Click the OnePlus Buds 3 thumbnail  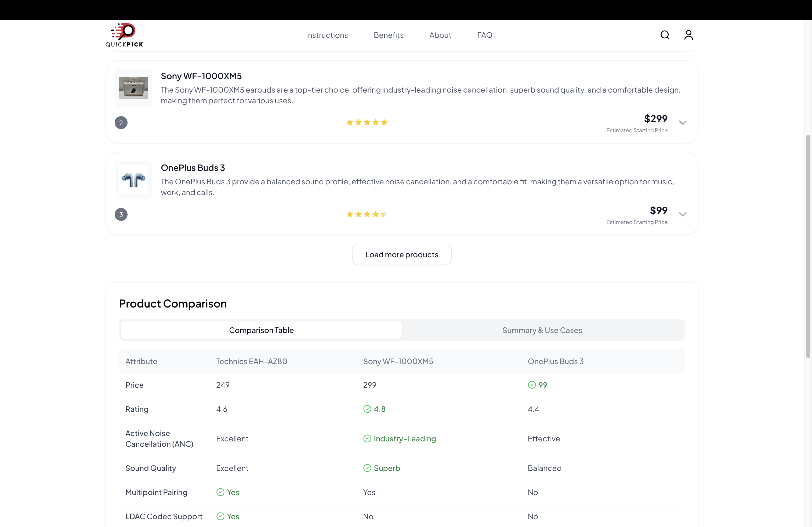[x=133, y=180]
